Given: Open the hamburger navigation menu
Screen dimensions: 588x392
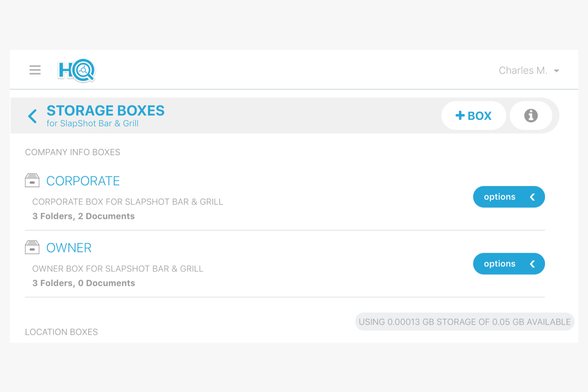Looking at the screenshot, I should [35, 70].
